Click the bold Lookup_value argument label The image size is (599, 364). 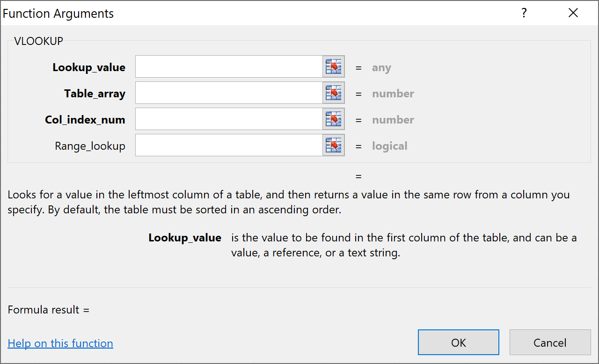pyautogui.click(x=89, y=67)
